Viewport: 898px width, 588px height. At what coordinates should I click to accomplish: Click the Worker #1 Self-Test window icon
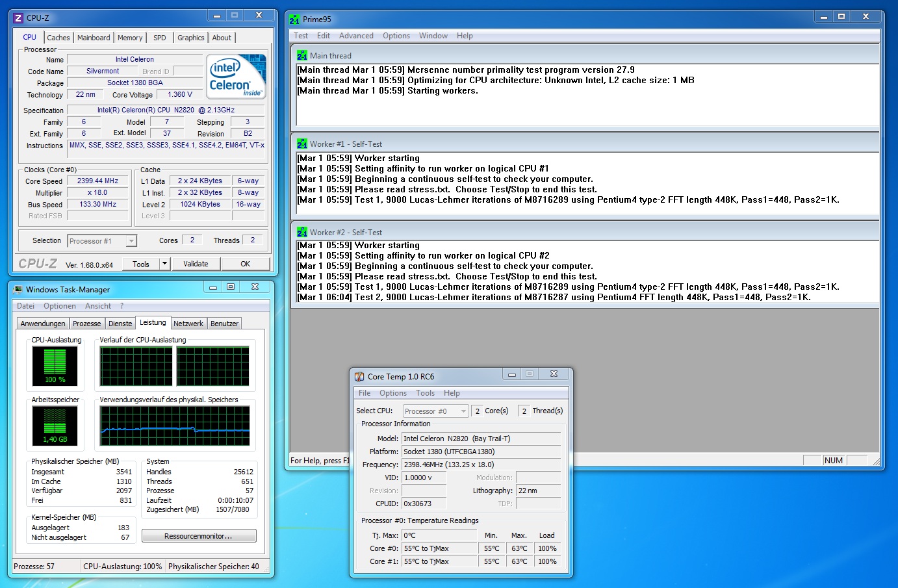(302, 144)
